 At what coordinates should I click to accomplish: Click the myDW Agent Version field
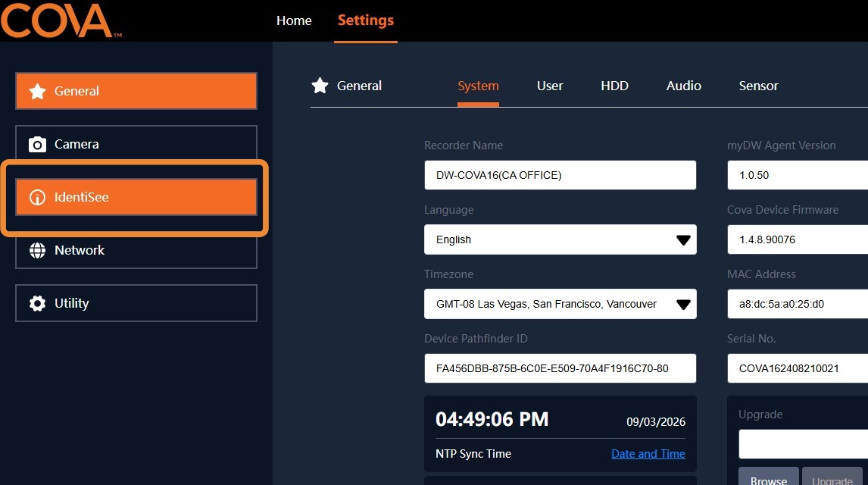pos(798,175)
